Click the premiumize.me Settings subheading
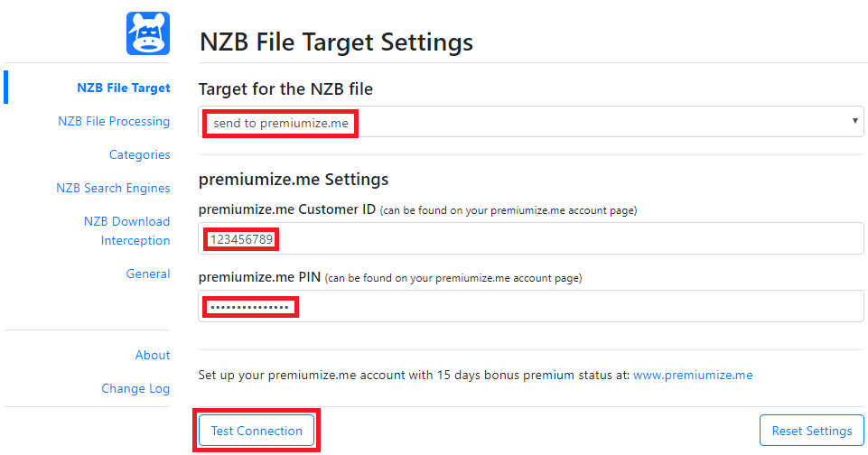 [x=294, y=180]
